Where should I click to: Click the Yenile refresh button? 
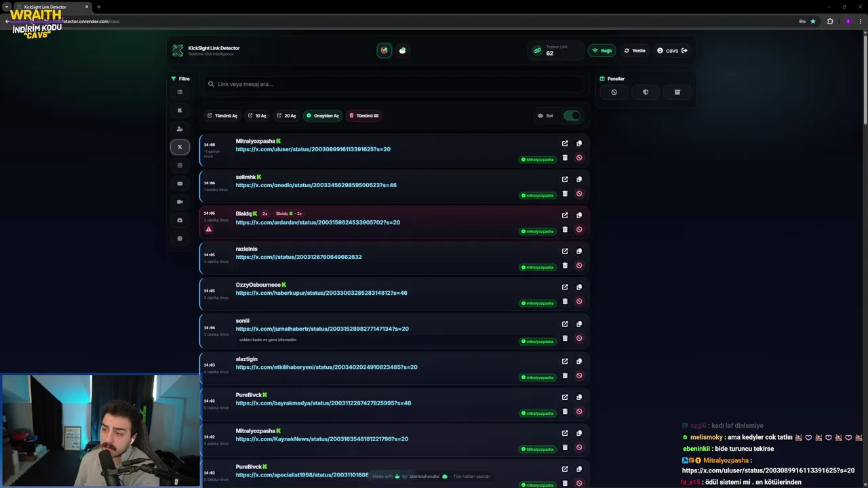(635, 51)
